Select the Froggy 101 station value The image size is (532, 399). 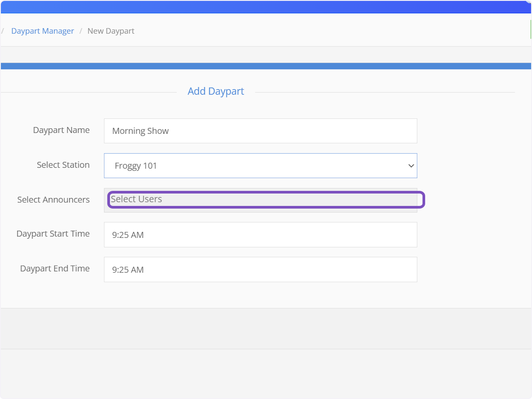click(136, 166)
